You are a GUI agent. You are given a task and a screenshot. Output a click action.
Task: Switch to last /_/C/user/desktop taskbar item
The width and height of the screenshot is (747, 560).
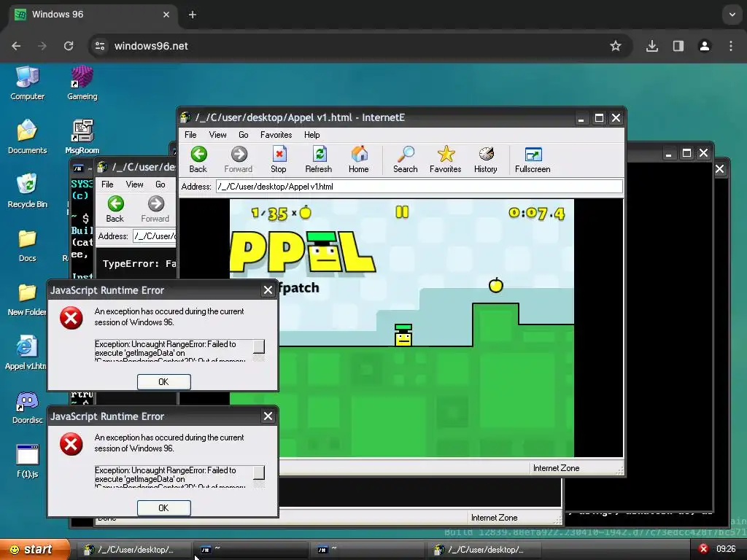coord(484,550)
